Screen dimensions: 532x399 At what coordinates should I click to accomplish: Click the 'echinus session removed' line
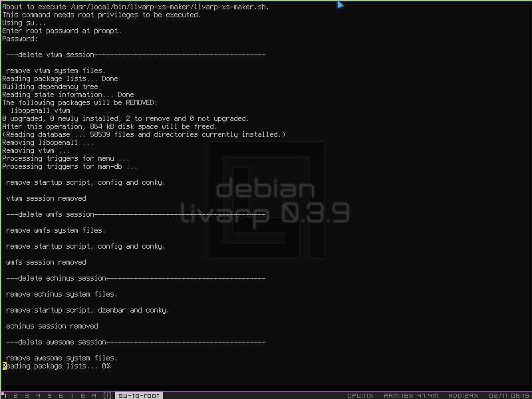pos(53,326)
